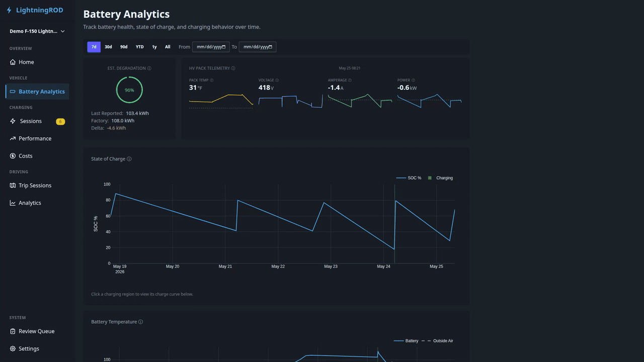This screenshot has height=362, width=644.
Task: Click the -4.6 kWh delta value
Action: [117, 128]
